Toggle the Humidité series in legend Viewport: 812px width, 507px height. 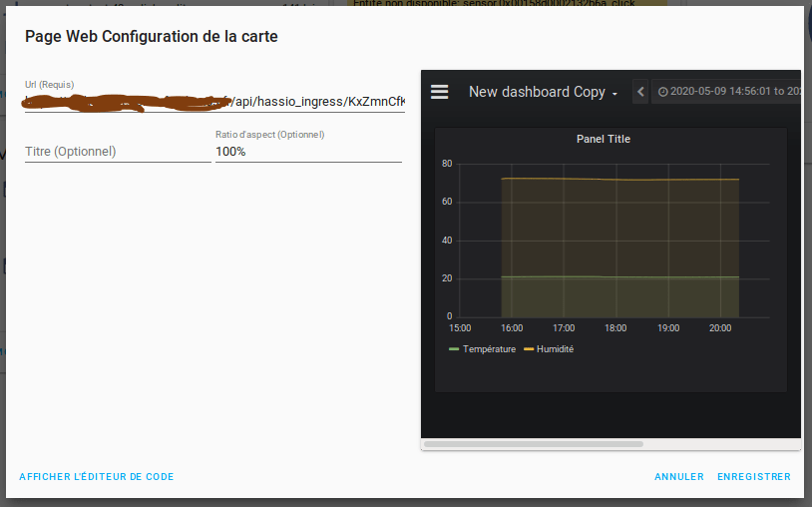point(555,349)
